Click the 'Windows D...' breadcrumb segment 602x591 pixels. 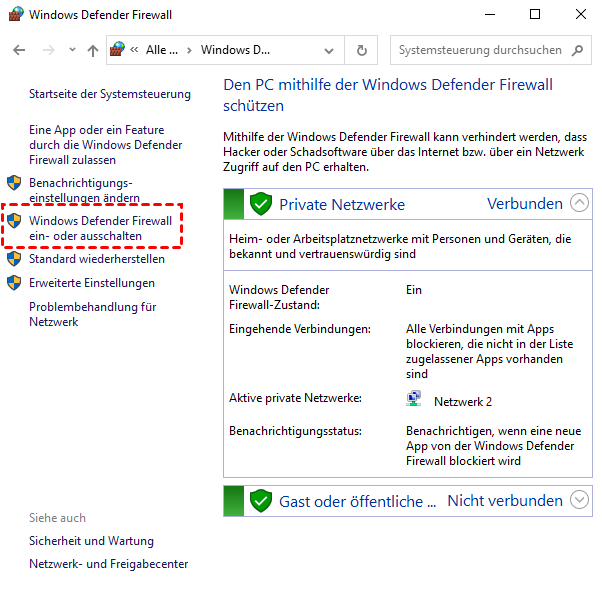tap(235, 50)
